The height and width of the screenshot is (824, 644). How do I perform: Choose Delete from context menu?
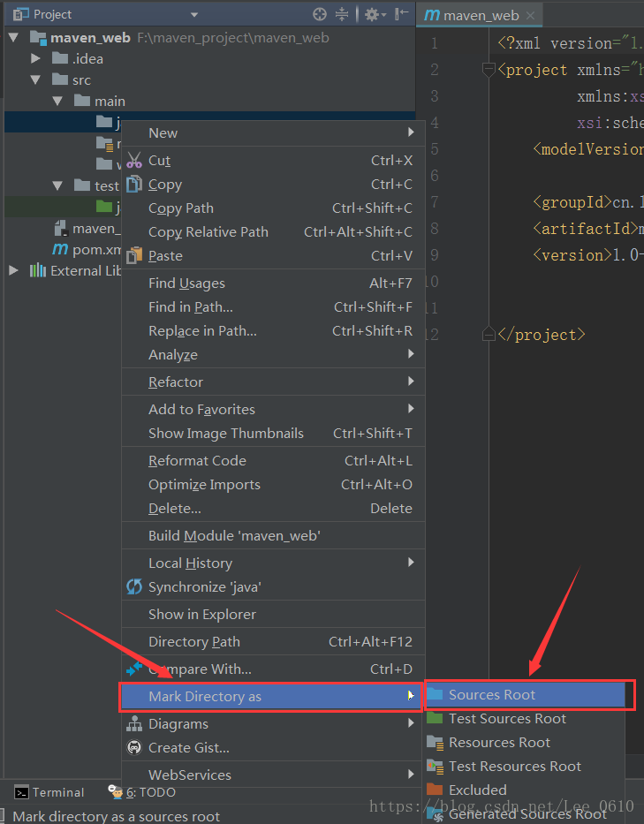coord(273,508)
